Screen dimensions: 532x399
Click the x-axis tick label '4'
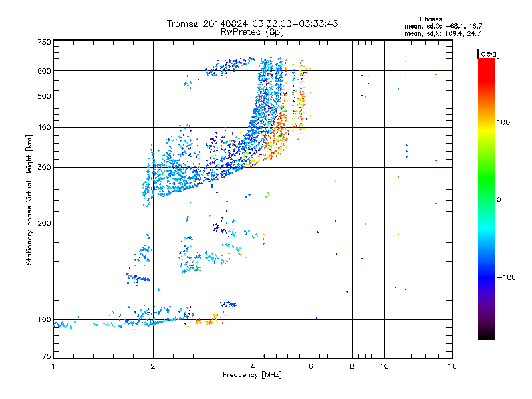click(253, 366)
